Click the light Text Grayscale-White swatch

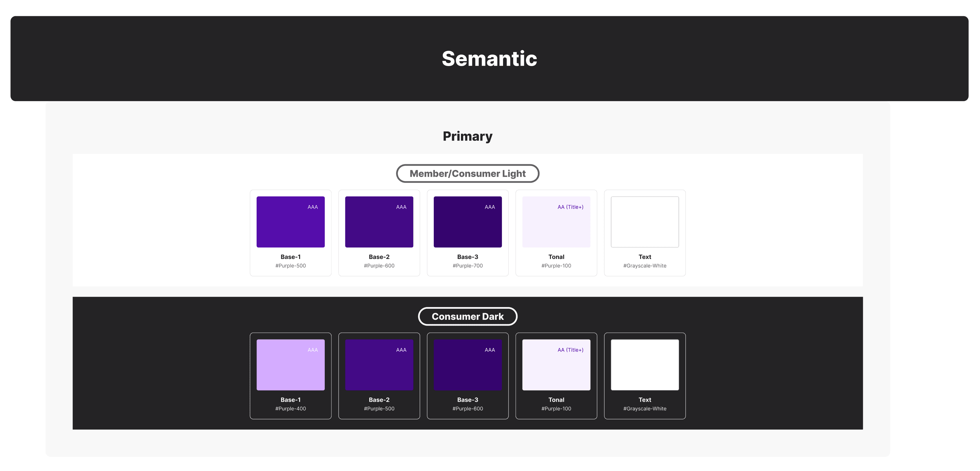click(x=645, y=222)
